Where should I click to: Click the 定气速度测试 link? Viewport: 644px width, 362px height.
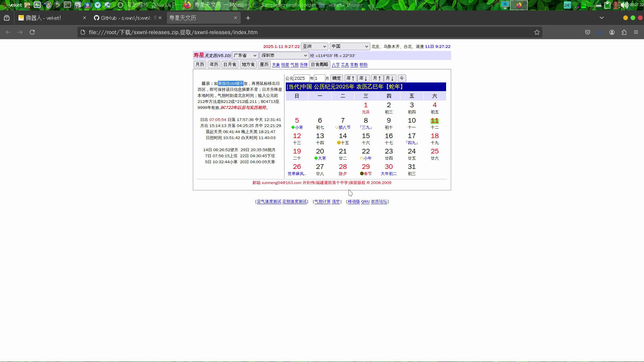point(269,201)
